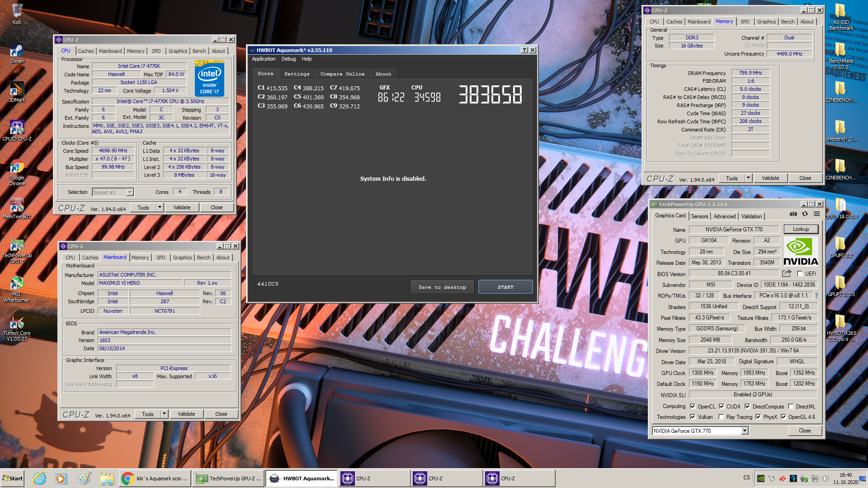Open Bench tab in CPU tab CPU-Z window

199,51
